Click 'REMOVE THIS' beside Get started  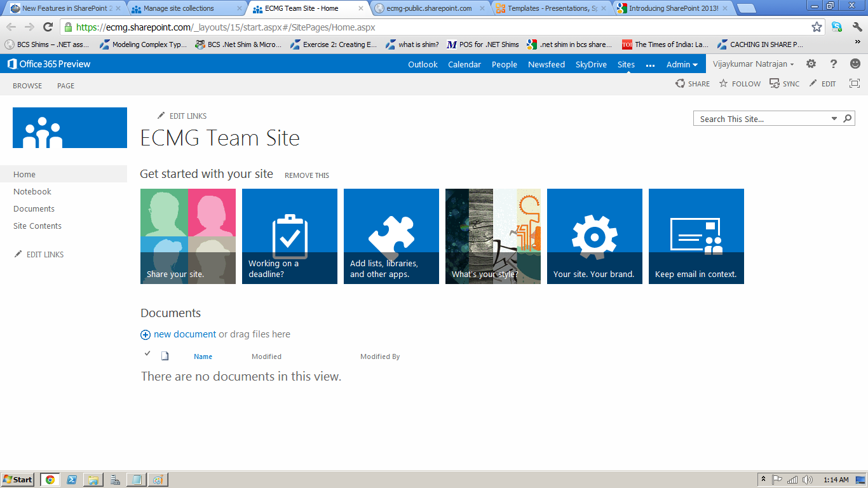(307, 175)
